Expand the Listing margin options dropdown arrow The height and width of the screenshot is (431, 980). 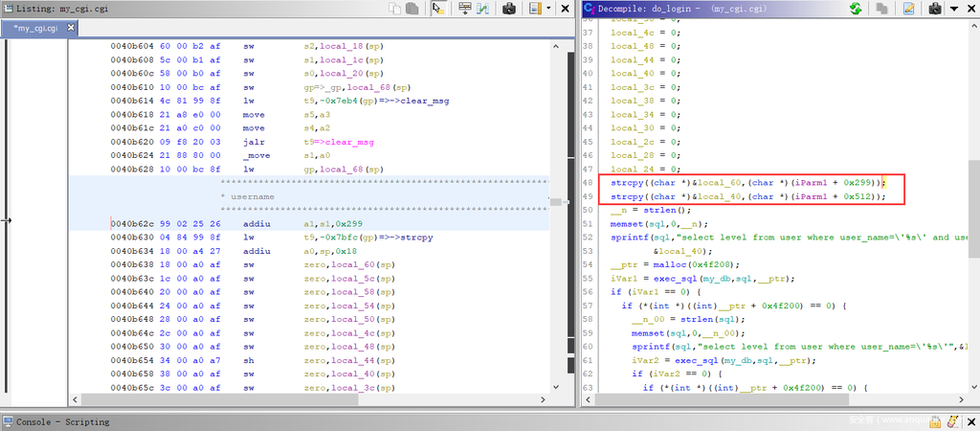[x=548, y=9]
